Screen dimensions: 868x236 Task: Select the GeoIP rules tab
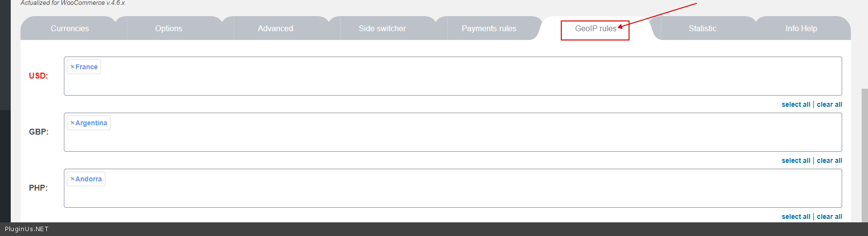tap(595, 28)
